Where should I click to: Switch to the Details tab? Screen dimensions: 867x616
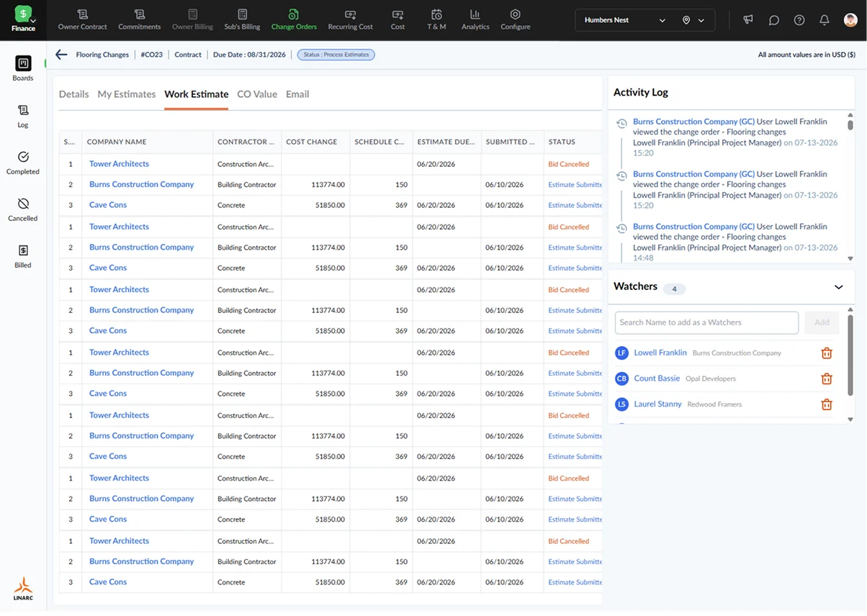tap(73, 94)
